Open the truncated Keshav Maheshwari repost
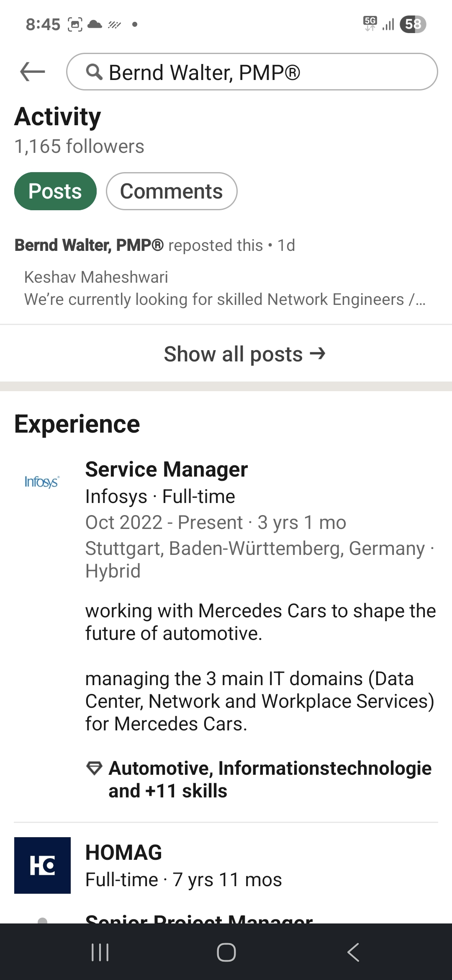Screen dimensions: 452x980 point(225,289)
